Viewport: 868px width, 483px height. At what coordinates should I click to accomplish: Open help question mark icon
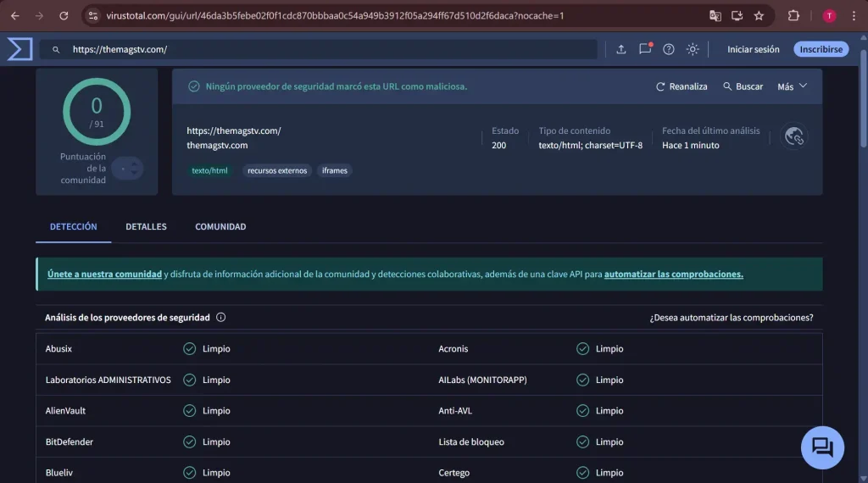(669, 49)
